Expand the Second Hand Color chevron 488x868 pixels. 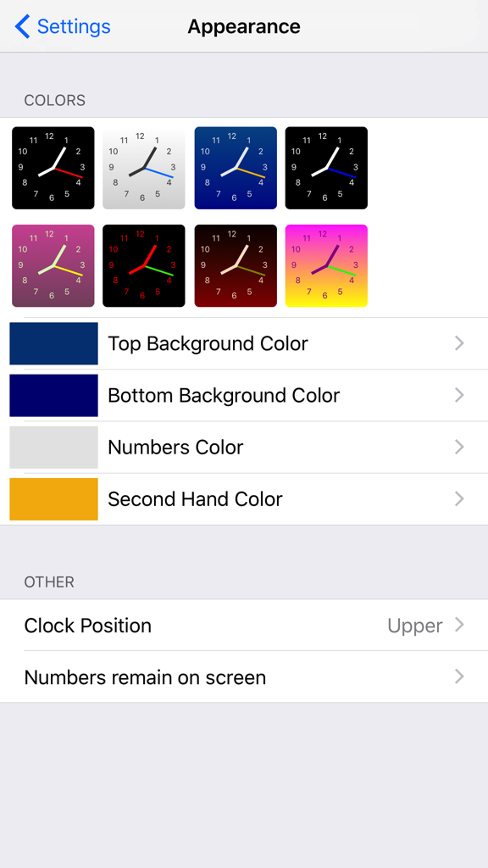[459, 499]
